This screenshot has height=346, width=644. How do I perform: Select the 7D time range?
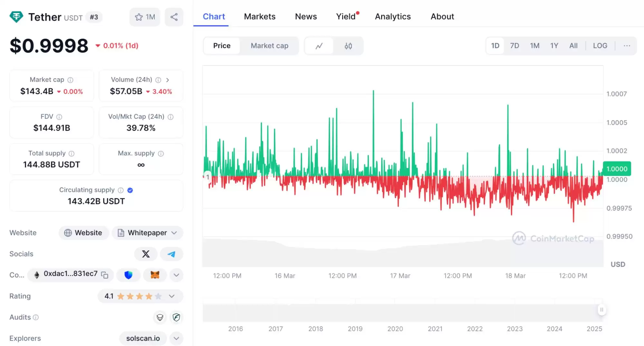tap(514, 46)
